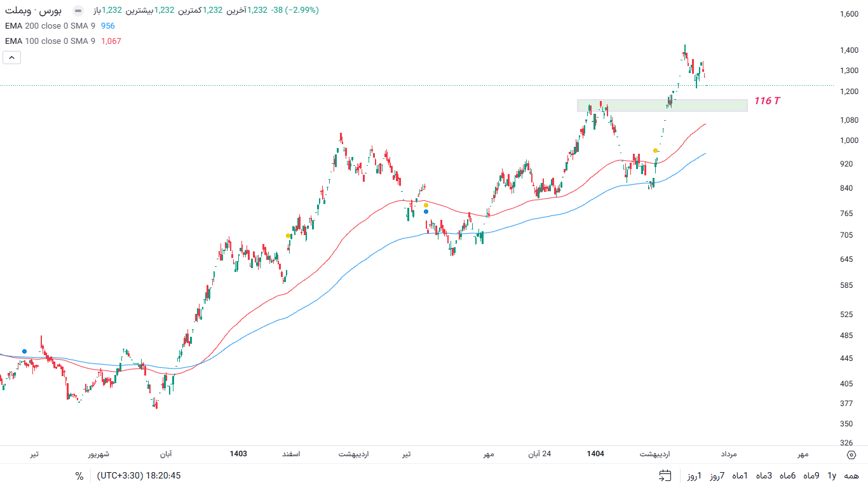Click the rightmost مهر label on time axis
The image size is (868, 488).
(x=803, y=454)
